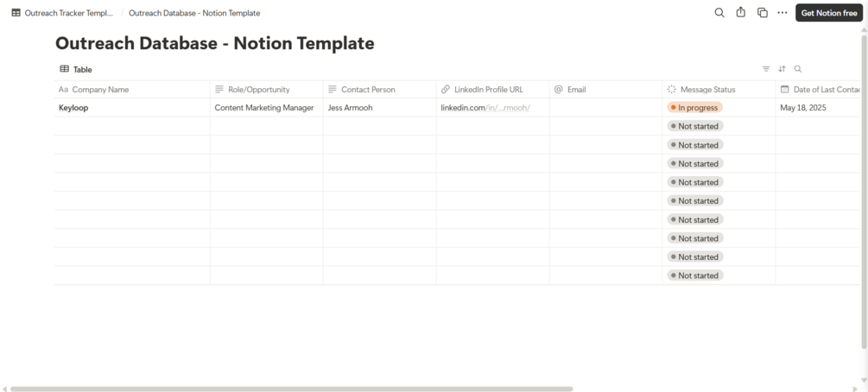Screen dimensions: 868x392
Task: Click the Get Notion free button
Action: [829, 13]
